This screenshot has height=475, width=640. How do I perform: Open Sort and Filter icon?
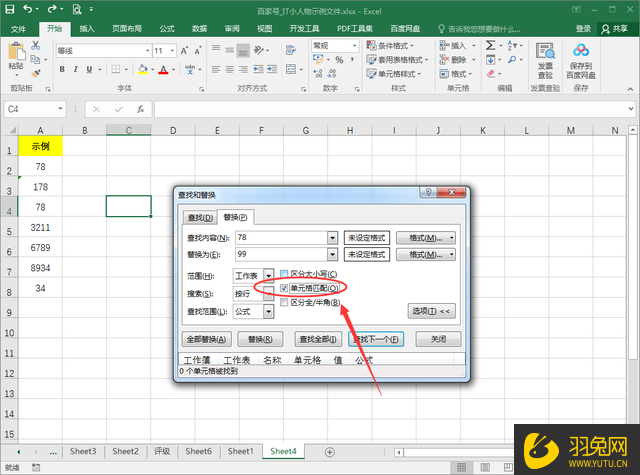pyautogui.click(x=512, y=45)
